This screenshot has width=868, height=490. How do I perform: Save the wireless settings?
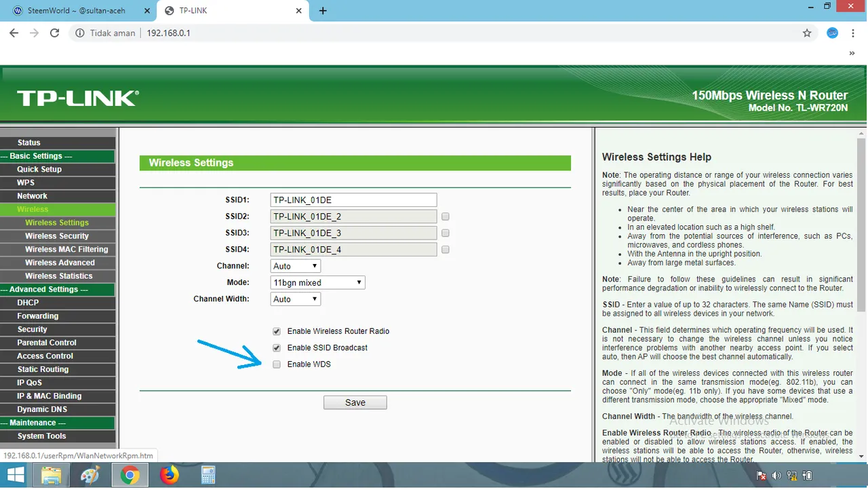(355, 402)
